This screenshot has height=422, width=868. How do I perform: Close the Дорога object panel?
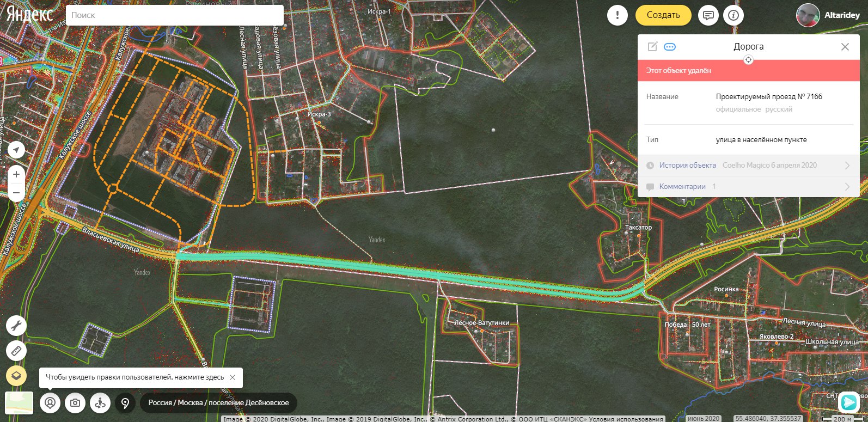point(845,47)
